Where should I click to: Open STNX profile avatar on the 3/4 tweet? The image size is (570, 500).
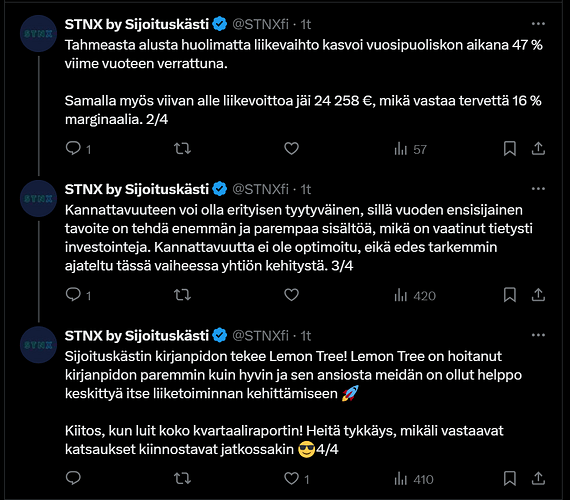(39, 199)
